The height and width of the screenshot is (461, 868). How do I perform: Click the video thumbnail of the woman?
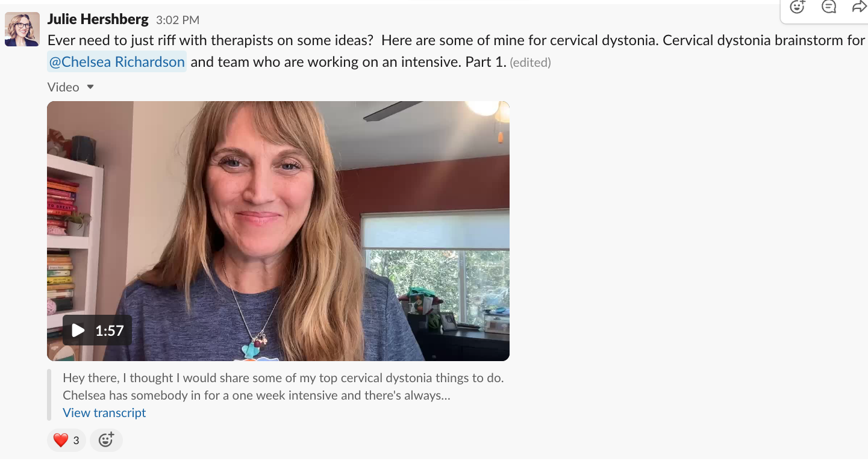coord(278,231)
